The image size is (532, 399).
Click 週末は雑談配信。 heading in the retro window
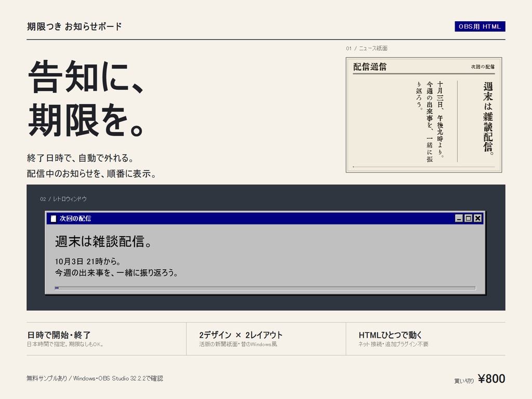(103, 242)
